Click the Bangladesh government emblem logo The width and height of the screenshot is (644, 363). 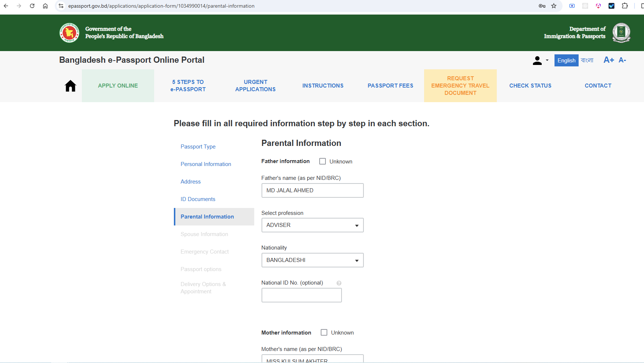[x=69, y=33]
